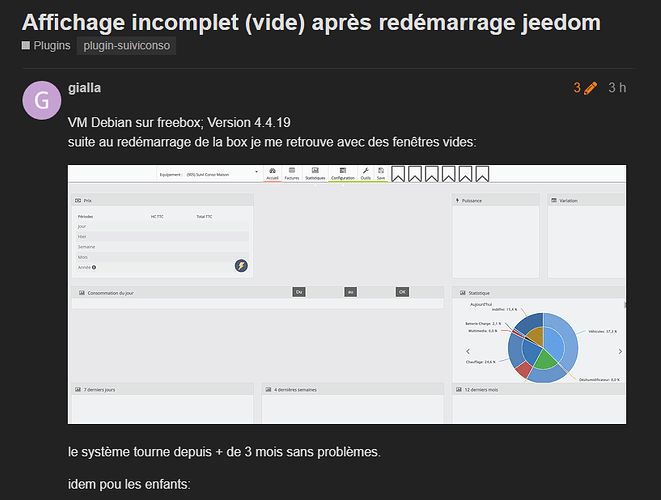Click the topic title heading
The height and width of the screenshot is (500, 661).
(311, 22)
